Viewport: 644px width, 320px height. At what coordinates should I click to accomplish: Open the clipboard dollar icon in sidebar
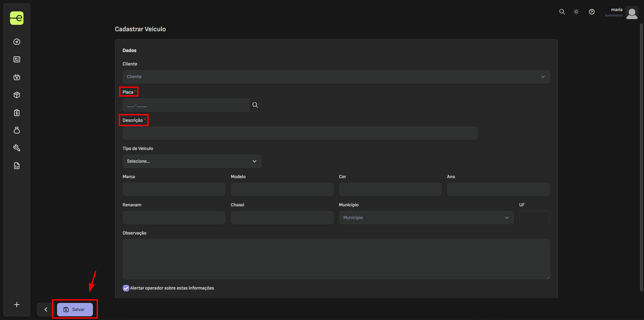[x=17, y=113]
